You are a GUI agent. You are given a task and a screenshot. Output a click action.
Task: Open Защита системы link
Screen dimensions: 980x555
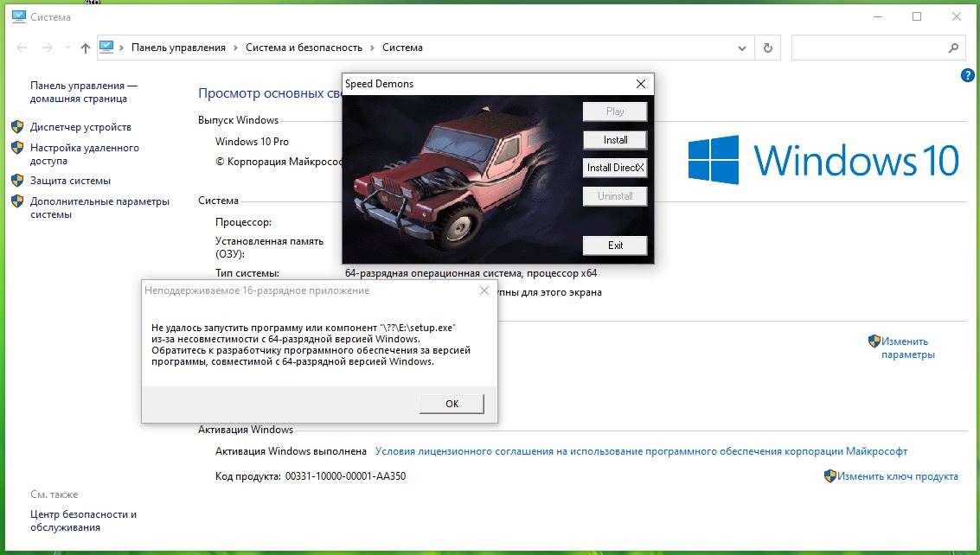point(70,181)
